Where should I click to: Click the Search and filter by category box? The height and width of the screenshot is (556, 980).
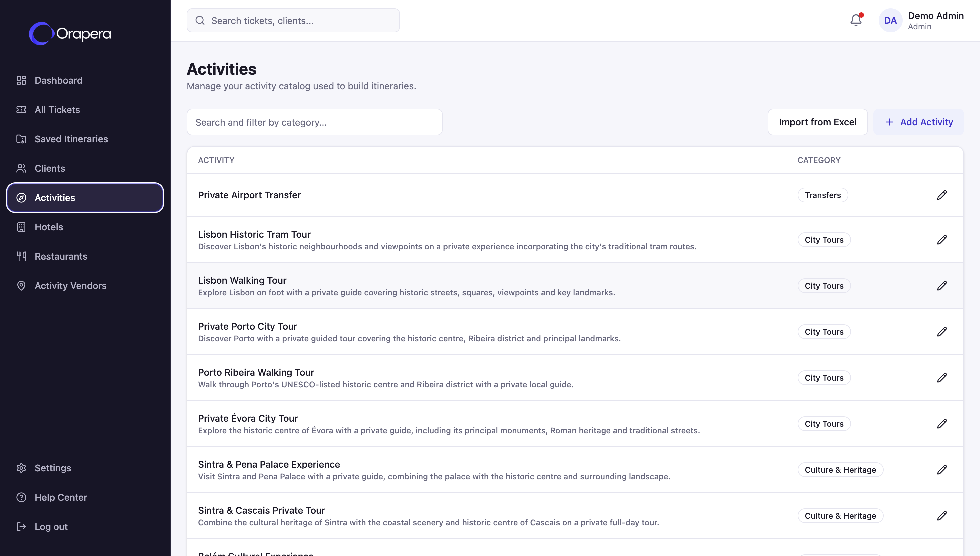point(315,122)
